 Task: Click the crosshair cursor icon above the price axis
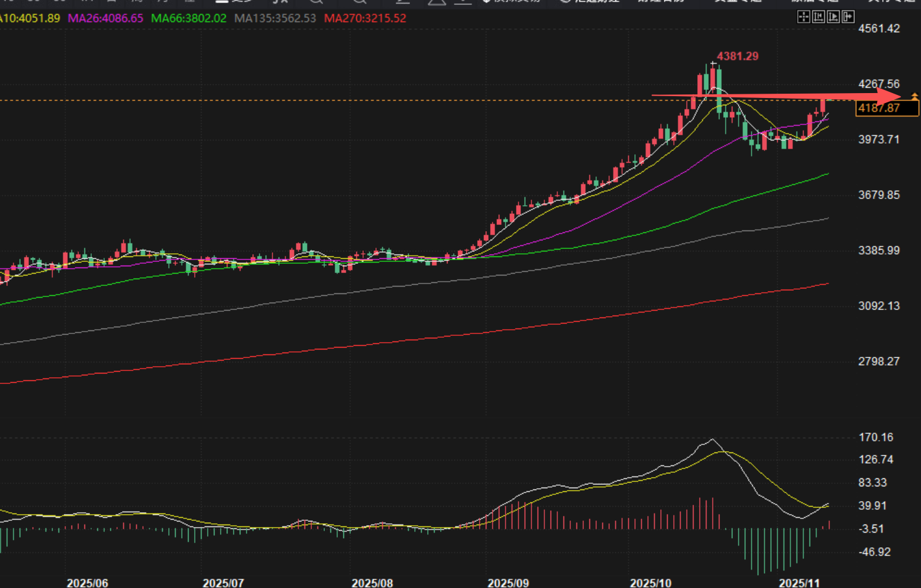803,17
